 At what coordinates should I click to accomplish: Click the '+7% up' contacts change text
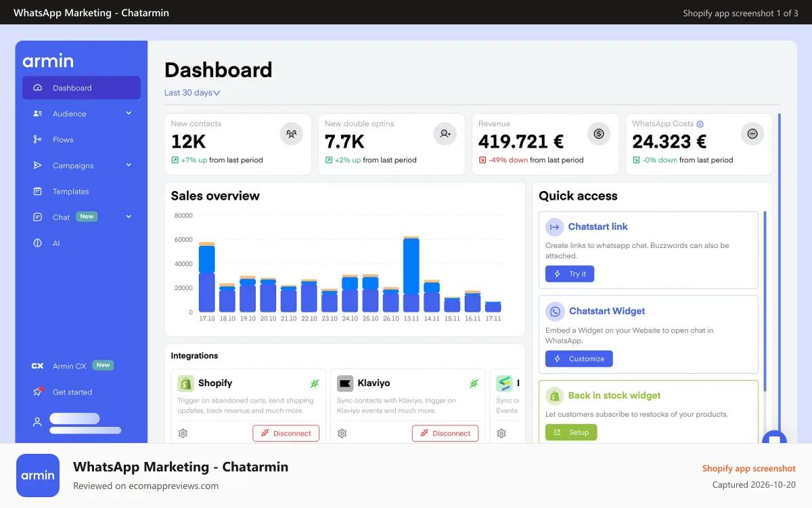coord(194,161)
